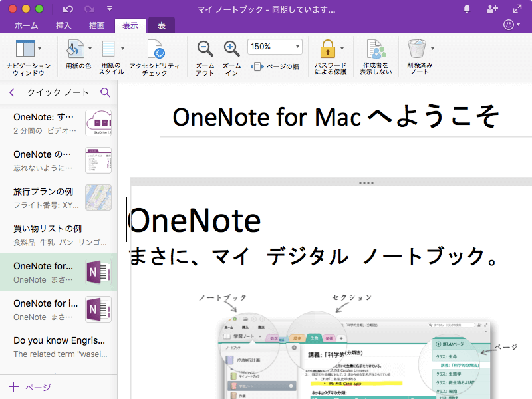
Task: Open the smiley feedback dropdown
Action: tap(511, 25)
